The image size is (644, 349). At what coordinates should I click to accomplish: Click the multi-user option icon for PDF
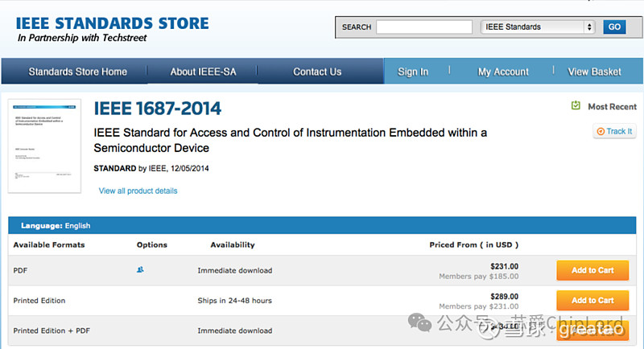point(140,270)
